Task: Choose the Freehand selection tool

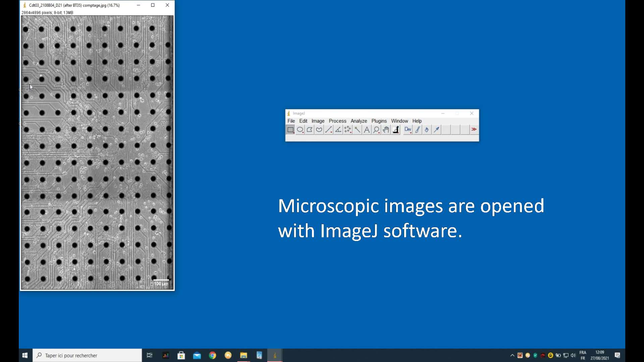Action: [319, 130]
